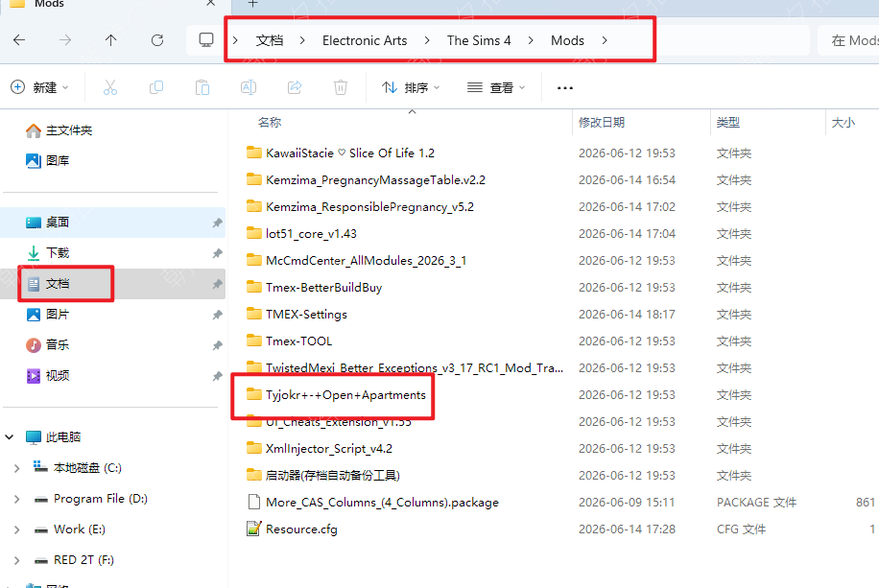Open the 新建 (New) dropdown
879x588 pixels.
pos(39,87)
